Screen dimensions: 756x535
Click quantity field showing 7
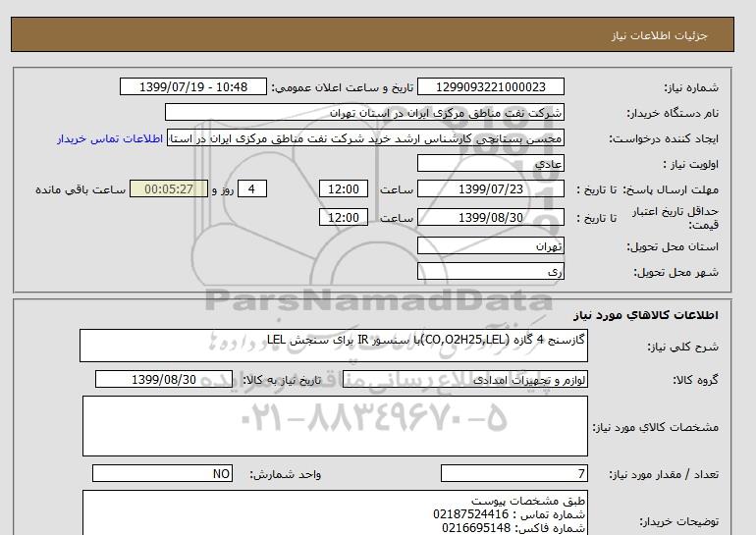coord(514,473)
